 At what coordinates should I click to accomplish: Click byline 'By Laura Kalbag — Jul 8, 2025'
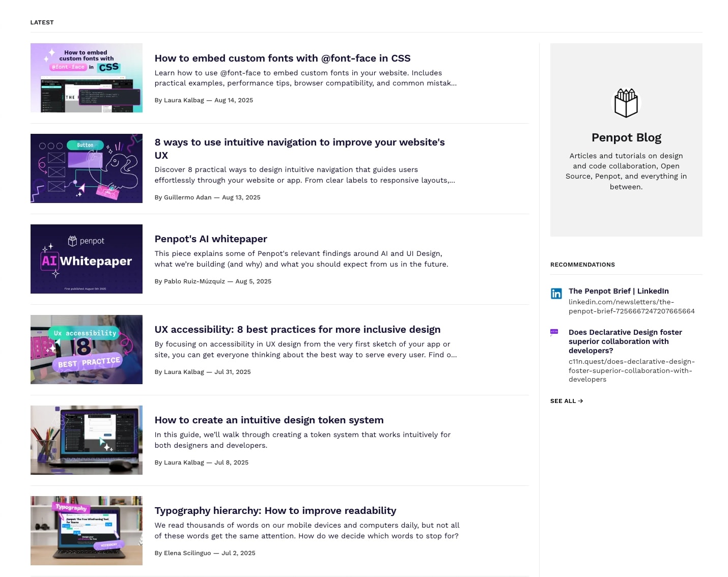tap(202, 463)
